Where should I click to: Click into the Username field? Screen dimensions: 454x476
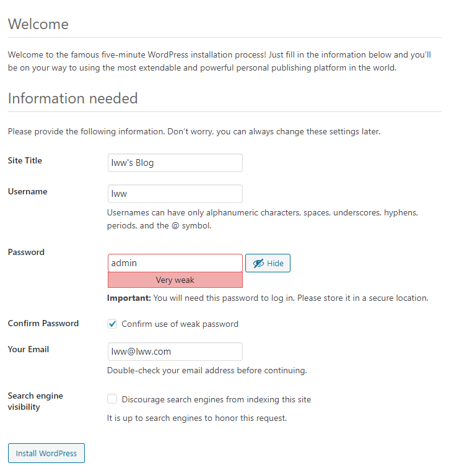pos(175,194)
